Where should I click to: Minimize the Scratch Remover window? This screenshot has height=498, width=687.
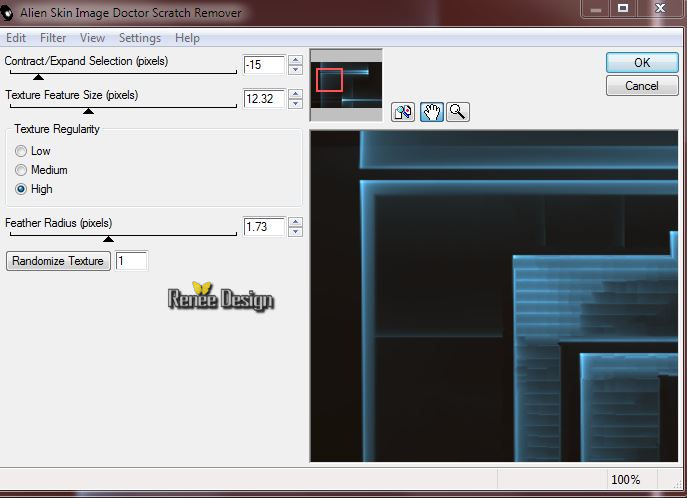click(596, 8)
